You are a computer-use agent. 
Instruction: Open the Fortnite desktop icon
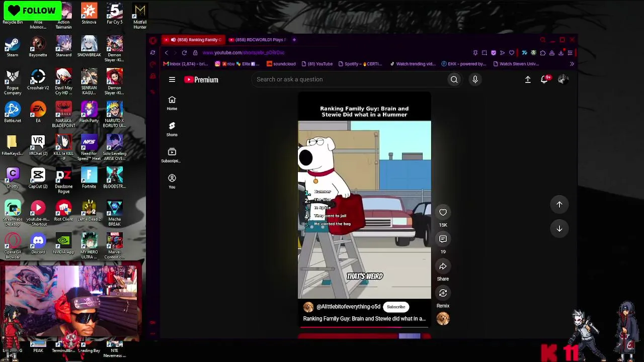89,178
